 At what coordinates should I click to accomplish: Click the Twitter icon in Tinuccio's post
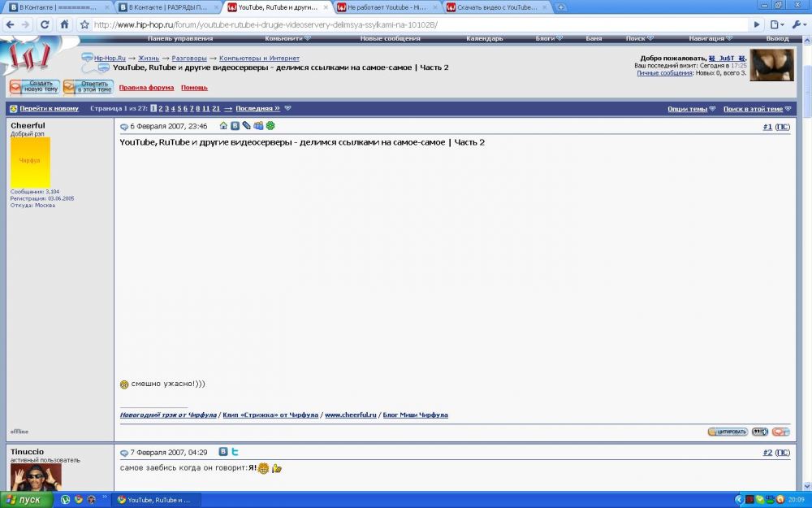point(235,451)
